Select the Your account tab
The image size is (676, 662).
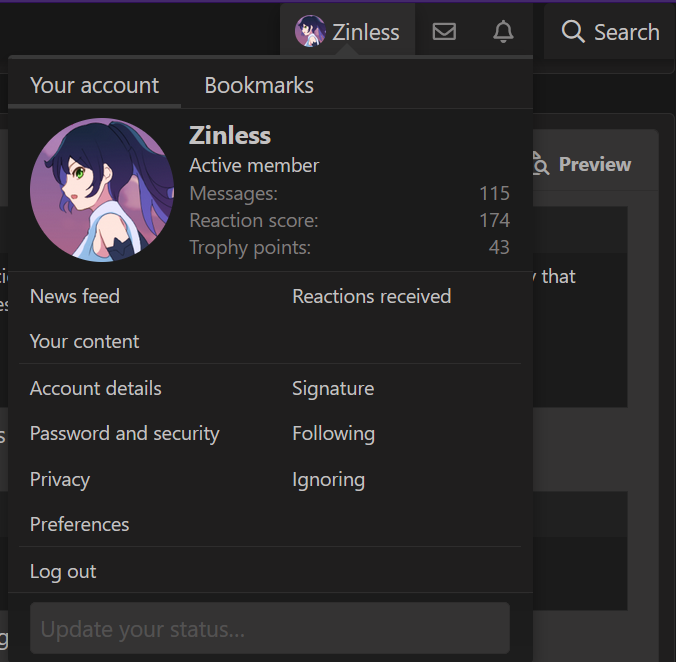click(x=94, y=86)
